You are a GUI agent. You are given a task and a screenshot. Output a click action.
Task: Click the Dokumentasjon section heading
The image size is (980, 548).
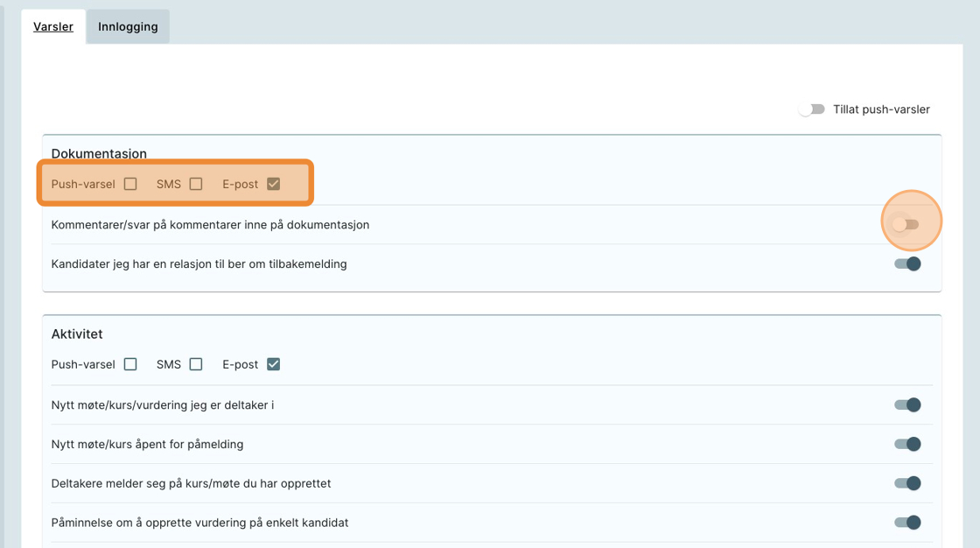coord(99,154)
